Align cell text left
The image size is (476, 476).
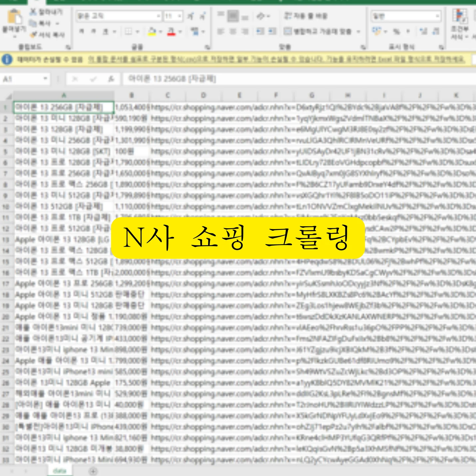click(x=221, y=31)
